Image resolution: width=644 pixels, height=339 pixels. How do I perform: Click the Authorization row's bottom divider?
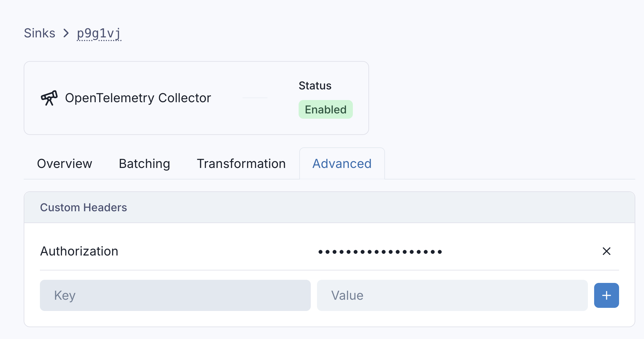(329, 270)
